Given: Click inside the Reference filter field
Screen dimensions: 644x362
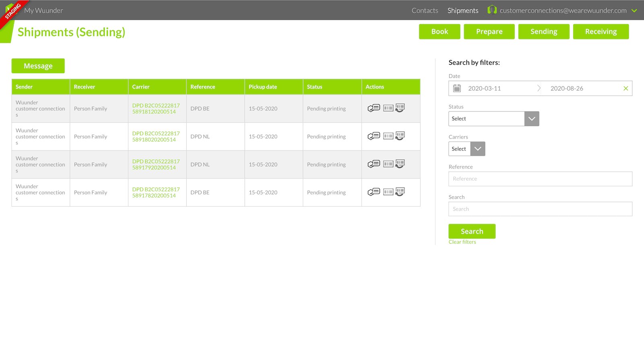Looking at the screenshot, I should pos(540,179).
